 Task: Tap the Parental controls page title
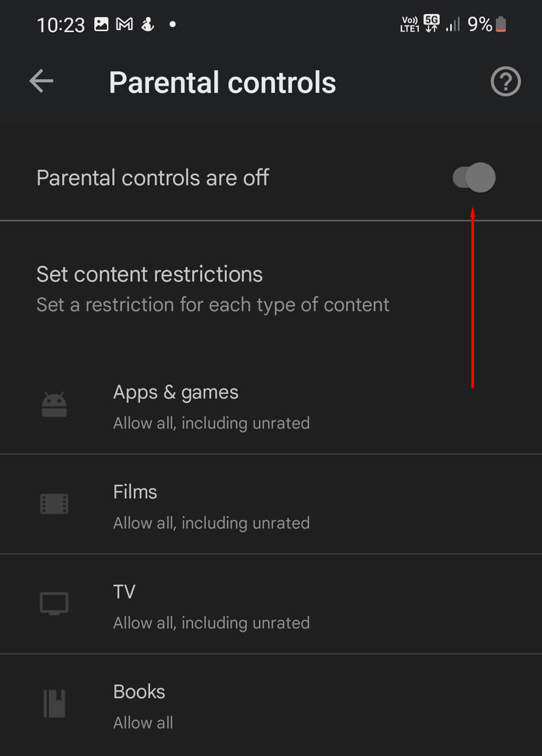click(222, 83)
